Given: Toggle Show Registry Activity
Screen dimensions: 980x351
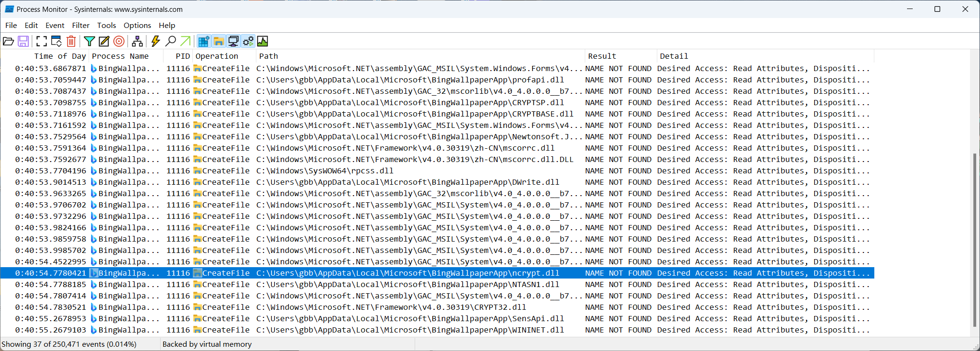Looking at the screenshot, I should [204, 41].
